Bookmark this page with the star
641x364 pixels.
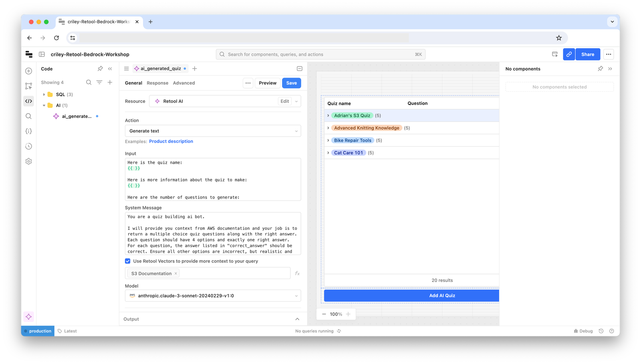pyautogui.click(x=559, y=38)
